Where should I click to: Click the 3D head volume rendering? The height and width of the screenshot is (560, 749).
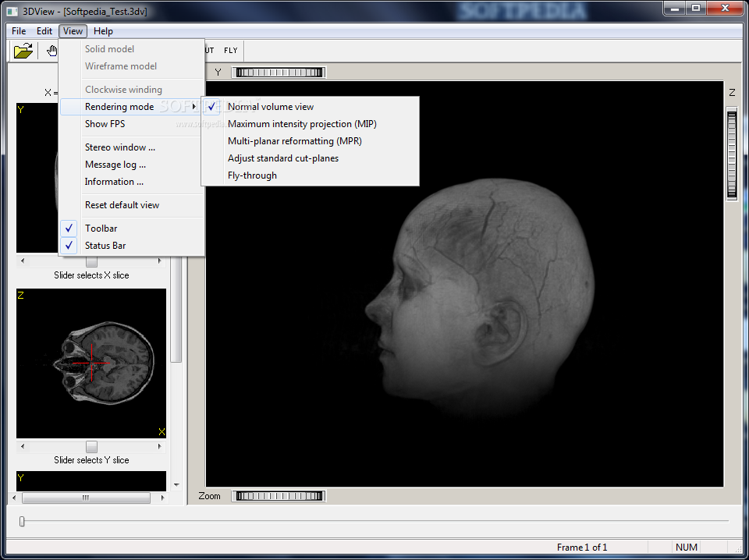pyautogui.click(x=480, y=299)
